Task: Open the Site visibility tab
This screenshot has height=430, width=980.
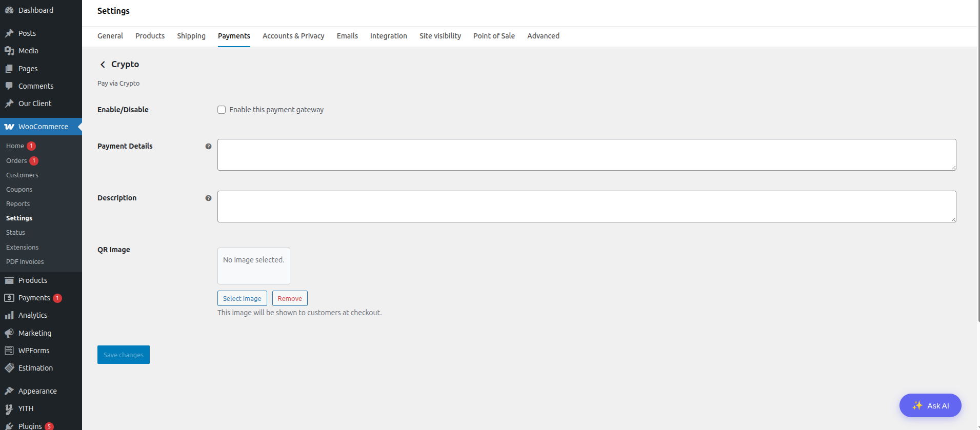Action: (440, 36)
